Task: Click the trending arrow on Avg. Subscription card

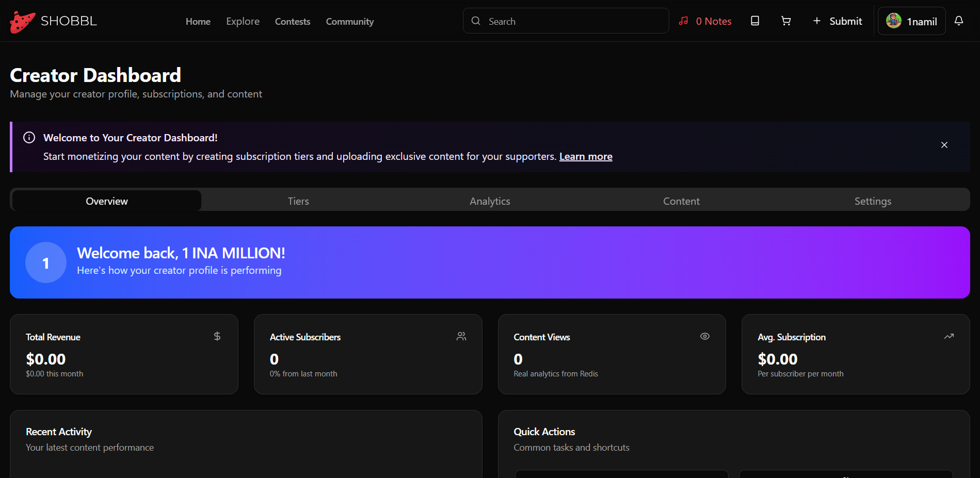Action: click(949, 336)
